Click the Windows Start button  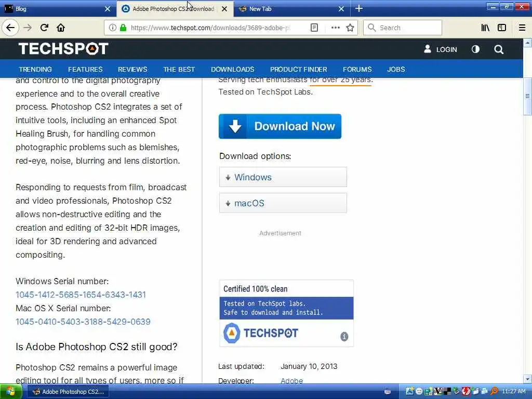coord(11,392)
